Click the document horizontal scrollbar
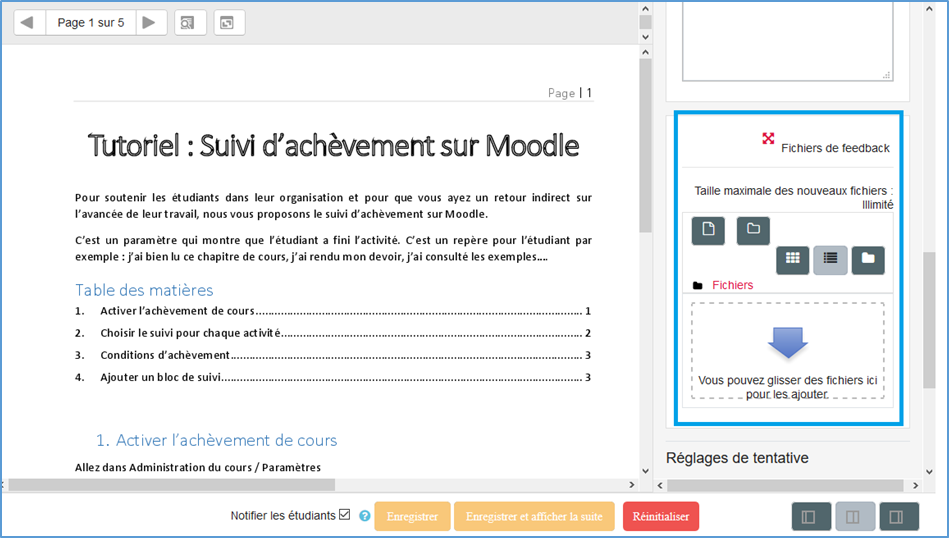The image size is (949, 538). coord(172,485)
